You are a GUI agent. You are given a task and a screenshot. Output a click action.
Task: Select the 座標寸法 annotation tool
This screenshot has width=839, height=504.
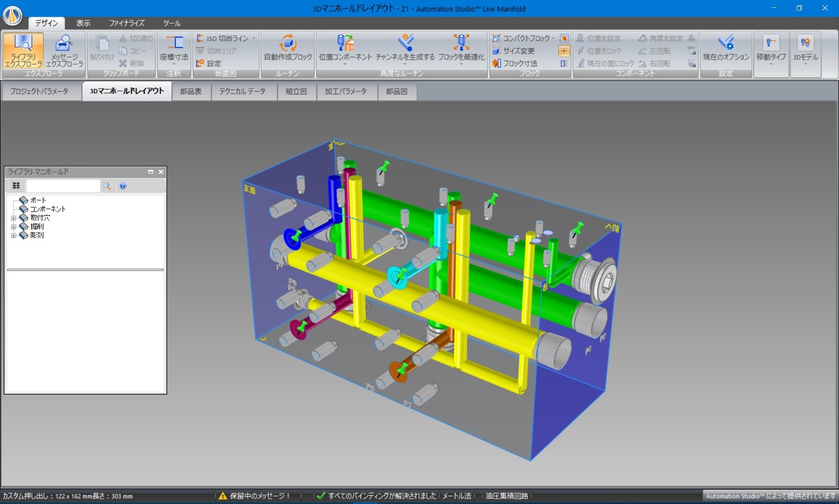174,49
